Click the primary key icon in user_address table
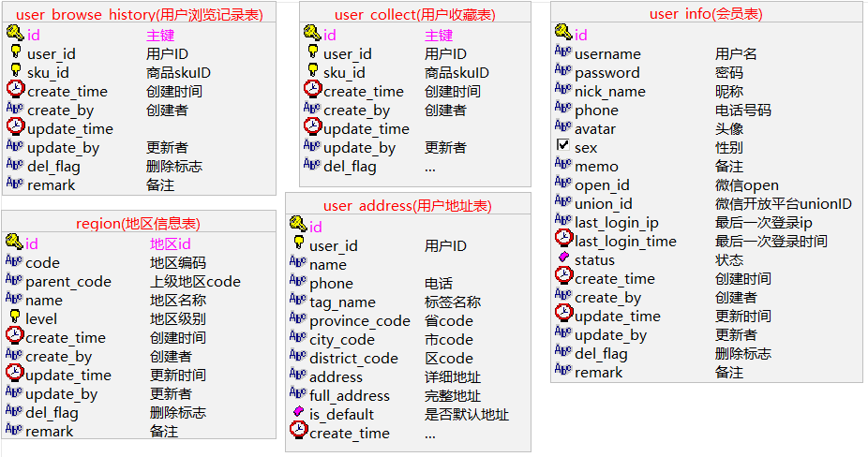Image resolution: width=868 pixels, height=457 pixels. click(298, 225)
